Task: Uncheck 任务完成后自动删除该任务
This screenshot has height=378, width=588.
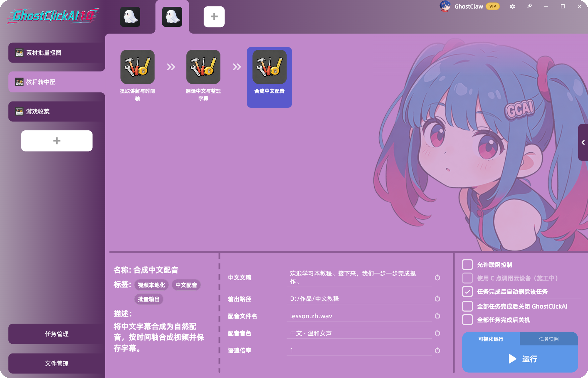Action: [x=467, y=292]
